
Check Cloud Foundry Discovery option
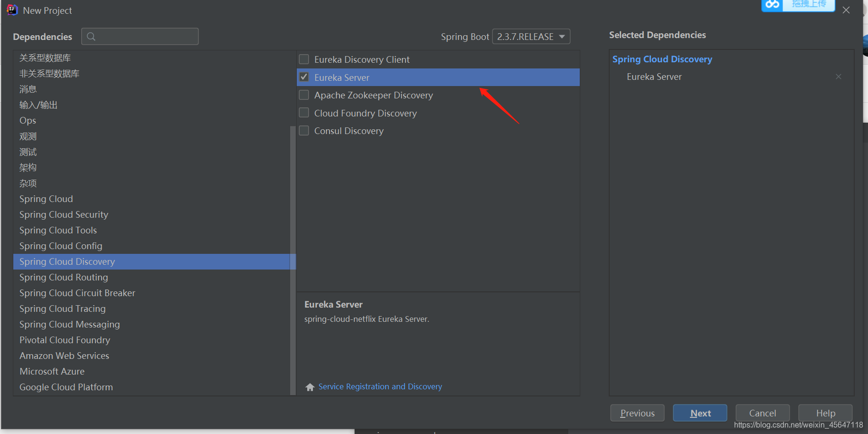[304, 113]
